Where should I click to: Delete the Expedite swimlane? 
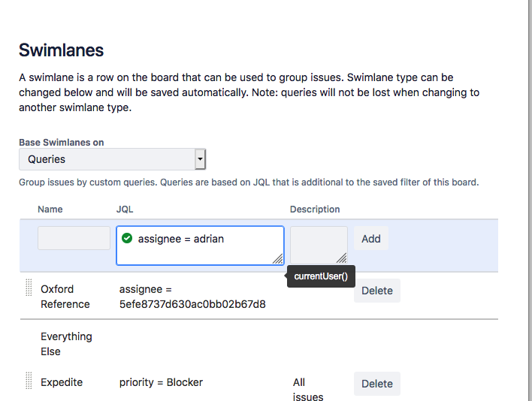tap(377, 384)
